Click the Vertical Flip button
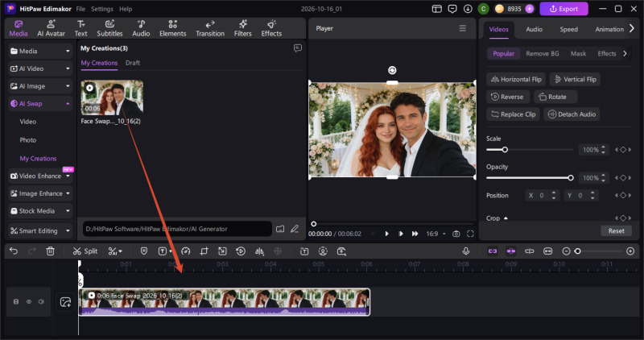Viewport: 644px width, 340px height. click(x=575, y=79)
